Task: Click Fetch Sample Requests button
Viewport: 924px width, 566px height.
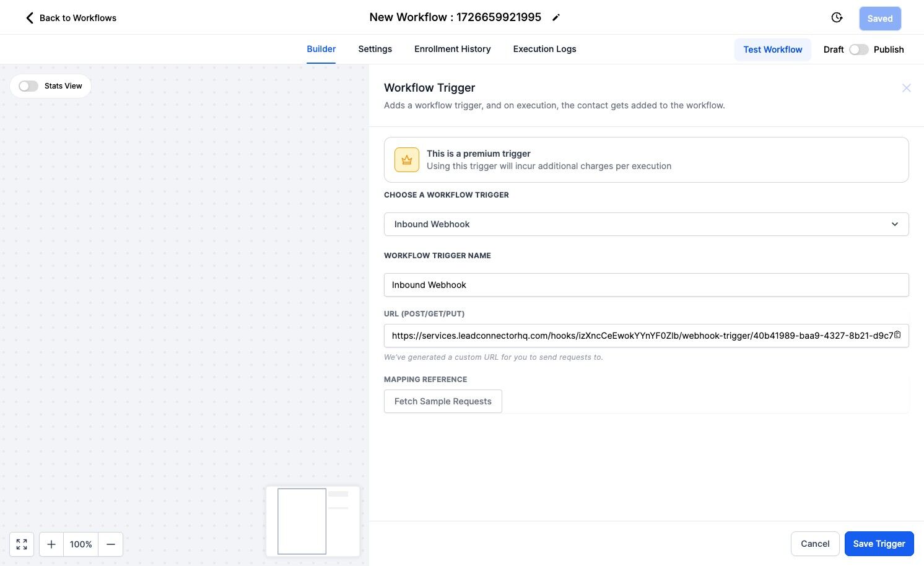Action: pos(443,401)
